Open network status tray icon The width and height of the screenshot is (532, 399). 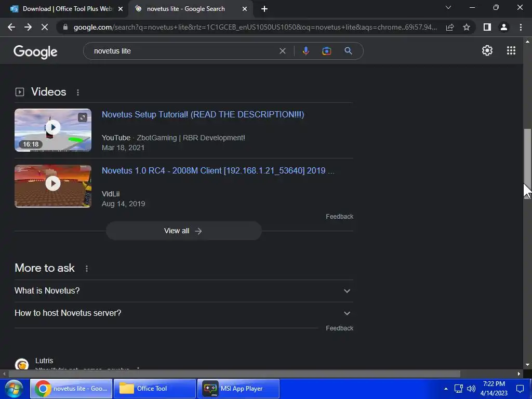pyautogui.click(x=458, y=389)
